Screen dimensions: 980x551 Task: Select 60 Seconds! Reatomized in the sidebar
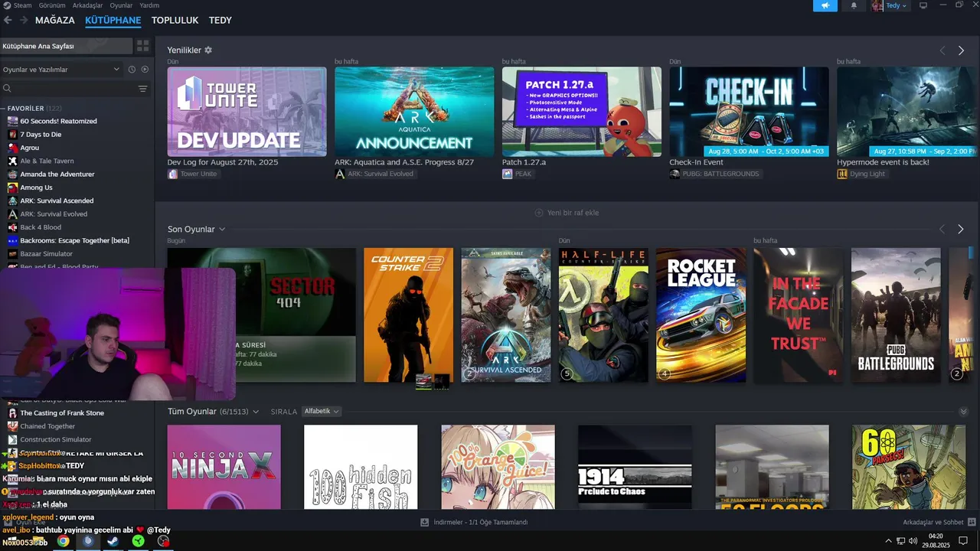[58, 121]
